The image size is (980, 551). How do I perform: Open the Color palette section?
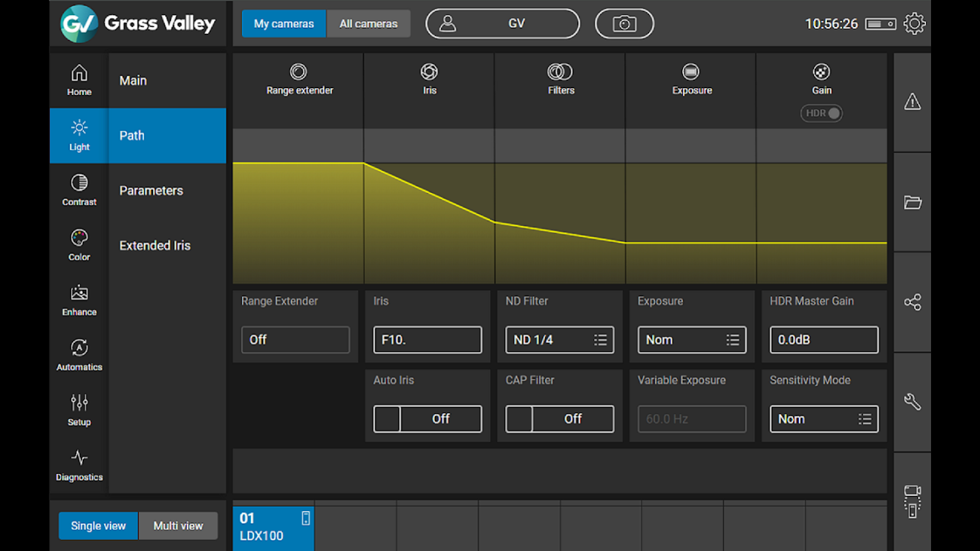click(x=79, y=245)
